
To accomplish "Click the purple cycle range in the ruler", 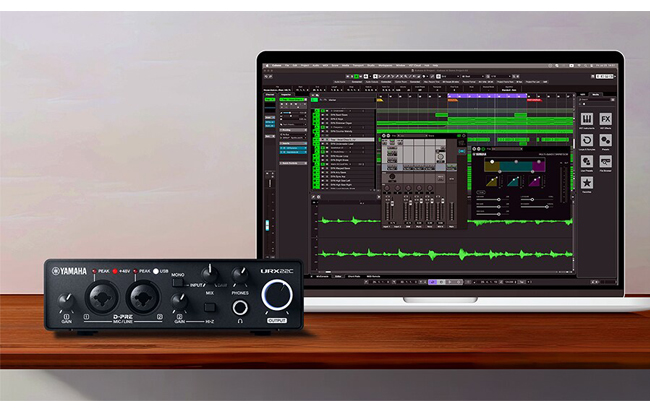I will 487,96.
